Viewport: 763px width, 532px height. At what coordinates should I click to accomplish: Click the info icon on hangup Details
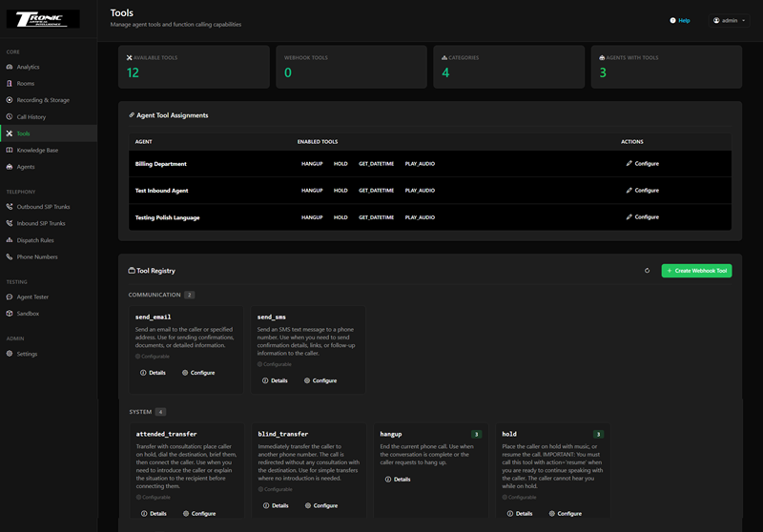coord(388,480)
